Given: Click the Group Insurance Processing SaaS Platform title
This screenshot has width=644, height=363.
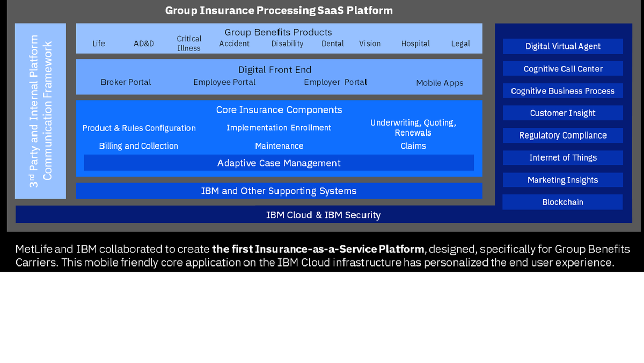Looking at the screenshot, I should pyautogui.click(x=279, y=10).
